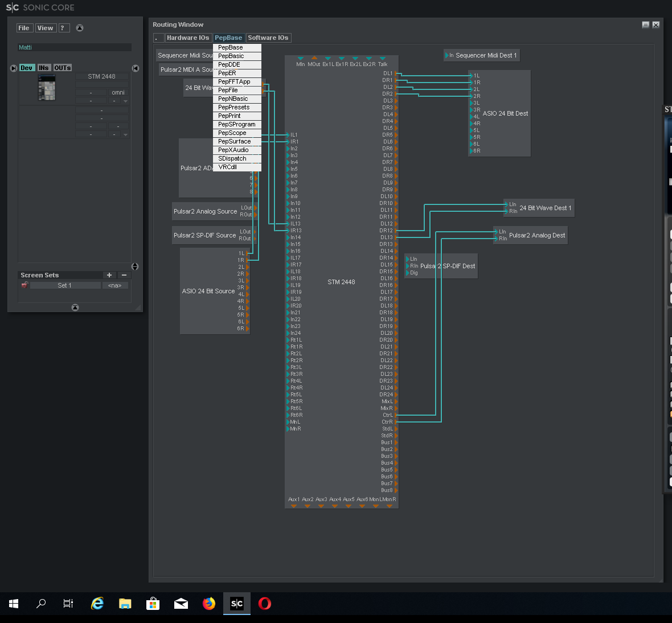Open the Hardware IOs menu
The image size is (672, 623).
(x=188, y=38)
